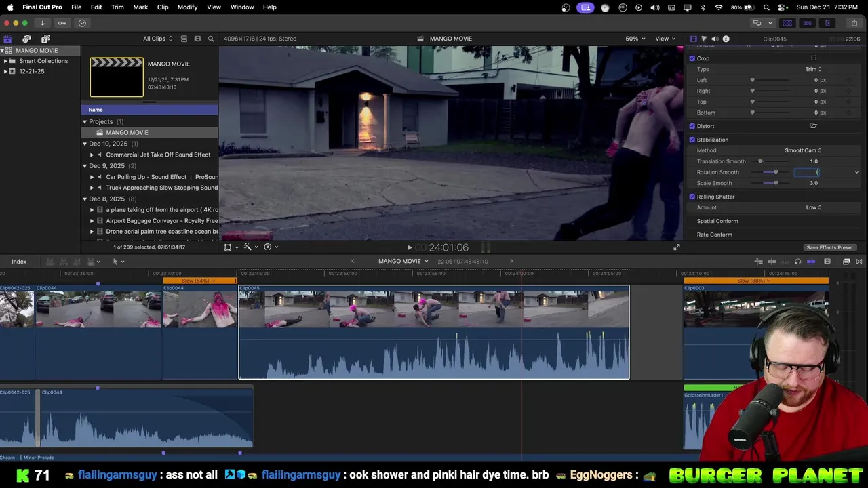The image size is (868, 488).
Task: Open the Trim menu
Action: click(x=117, y=7)
